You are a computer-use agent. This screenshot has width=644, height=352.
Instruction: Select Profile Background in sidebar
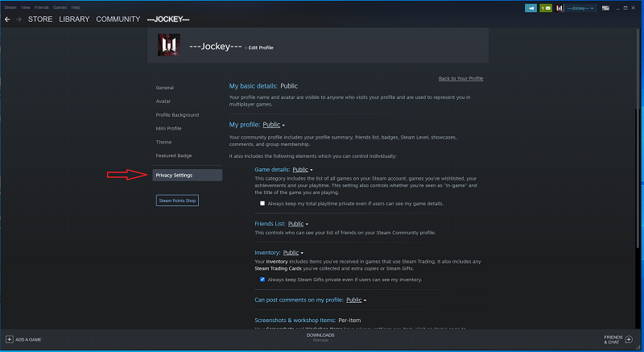177,115
